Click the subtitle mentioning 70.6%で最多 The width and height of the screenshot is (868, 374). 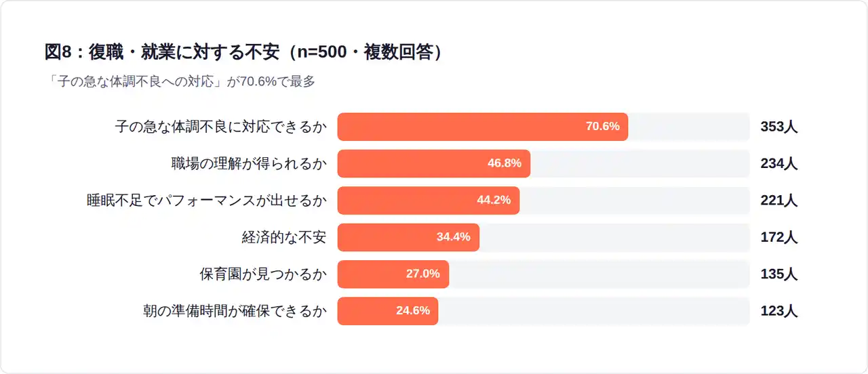coord(180,82)
